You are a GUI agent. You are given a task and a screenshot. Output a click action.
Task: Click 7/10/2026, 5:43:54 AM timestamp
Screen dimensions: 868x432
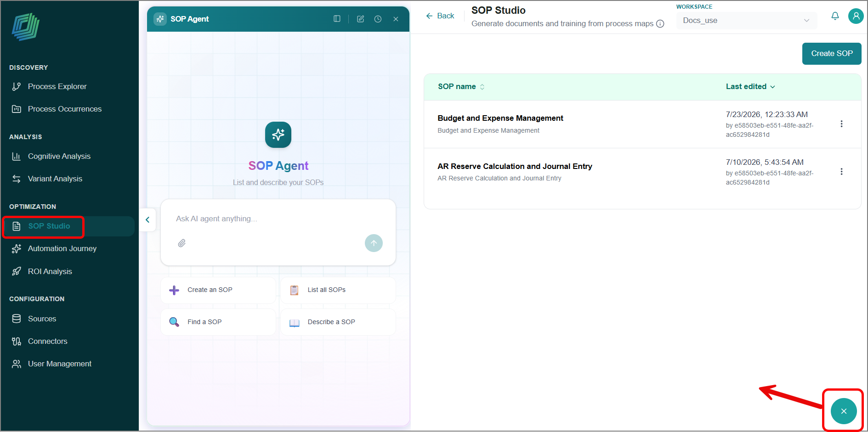pos(765,162)
